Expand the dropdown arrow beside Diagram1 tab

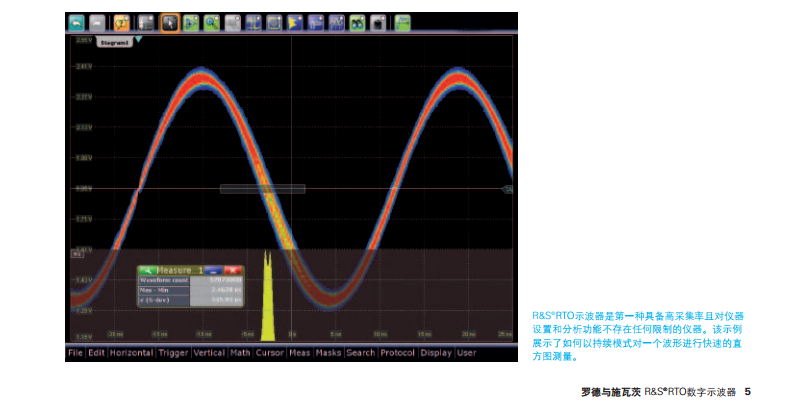pyautogui.click(x=138, y=41)
